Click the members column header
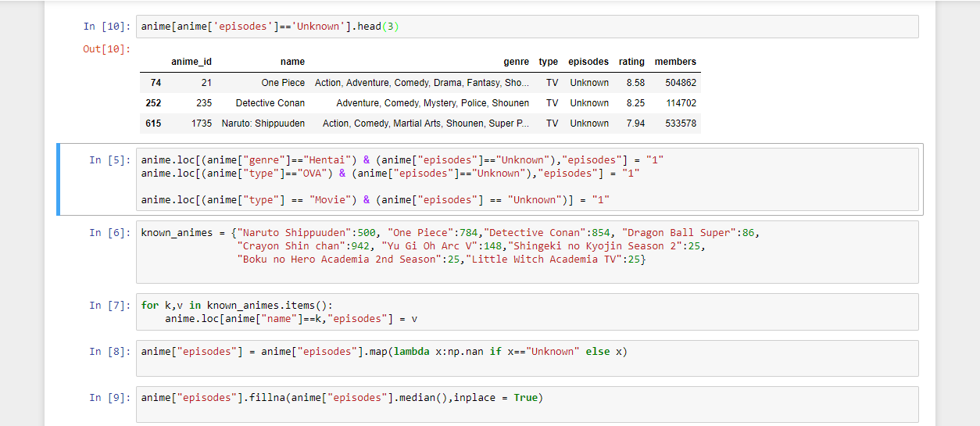Image resolution: width=980 pixels, height=426 pixels. click(675, 62)
